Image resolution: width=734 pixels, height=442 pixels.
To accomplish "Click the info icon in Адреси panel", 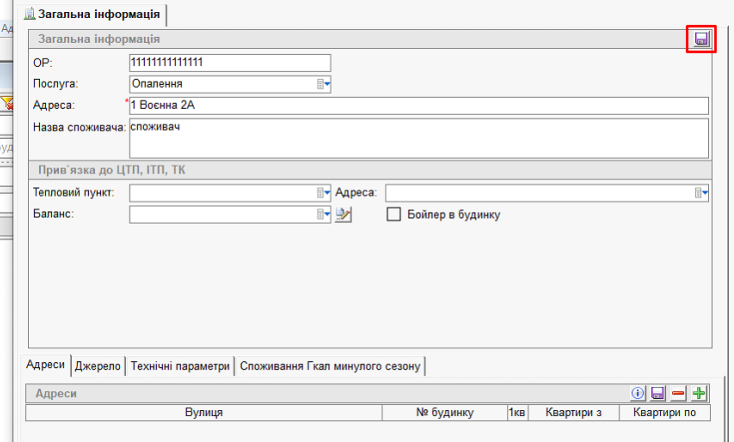I will 639,394.
